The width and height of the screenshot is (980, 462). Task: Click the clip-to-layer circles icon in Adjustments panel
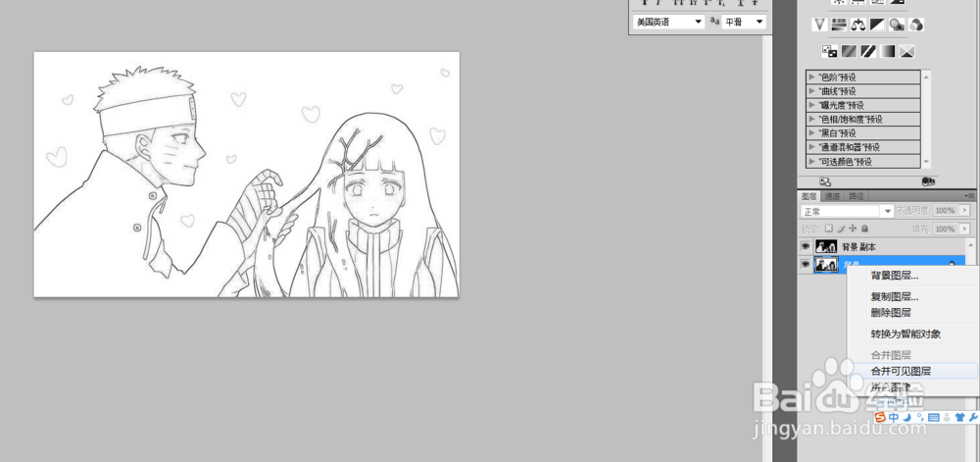coord(928,181)
